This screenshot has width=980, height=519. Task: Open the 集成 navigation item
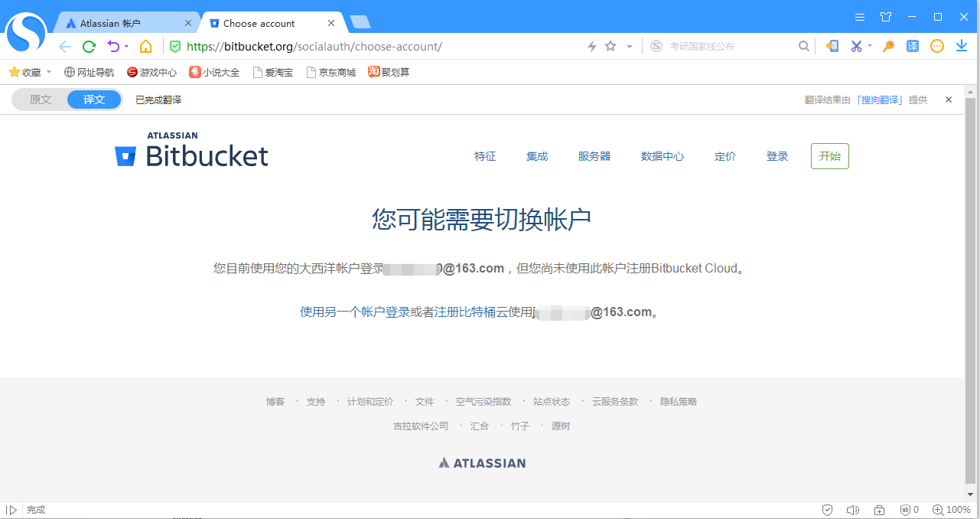coord(537,156)
